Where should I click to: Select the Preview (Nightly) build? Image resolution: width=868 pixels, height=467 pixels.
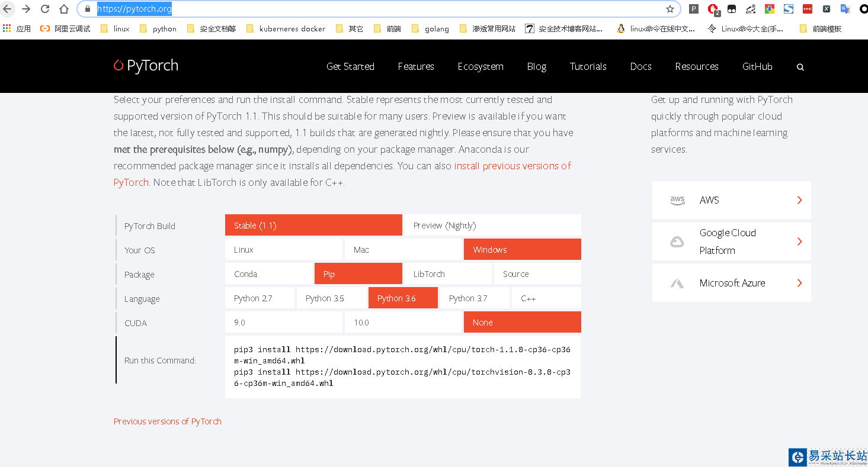click(x=492, y=225)
